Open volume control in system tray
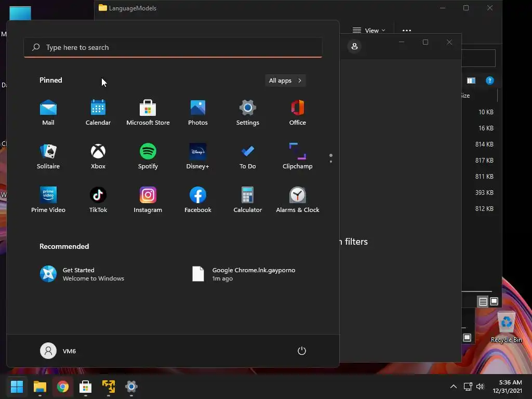This screenshot has width=532, height=399. click(x=480, y=387)
